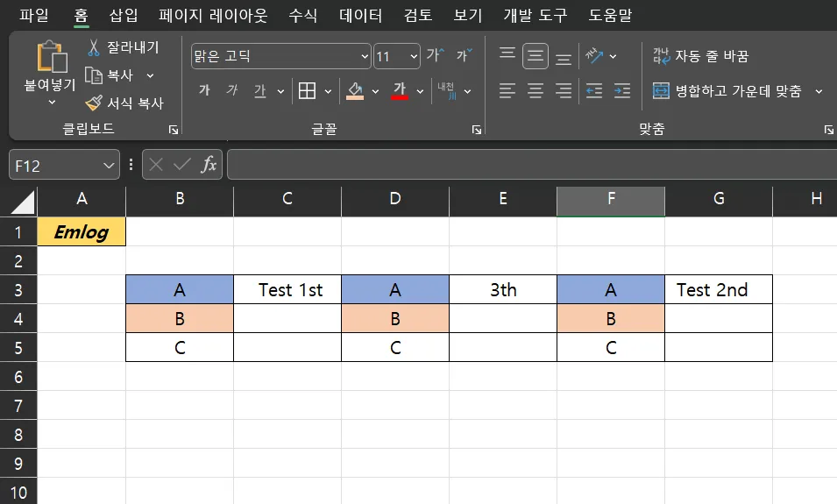Open the Merge and Center dropdown arrow
Viewport: 837px width, 504px height.
tap(819, 91)
